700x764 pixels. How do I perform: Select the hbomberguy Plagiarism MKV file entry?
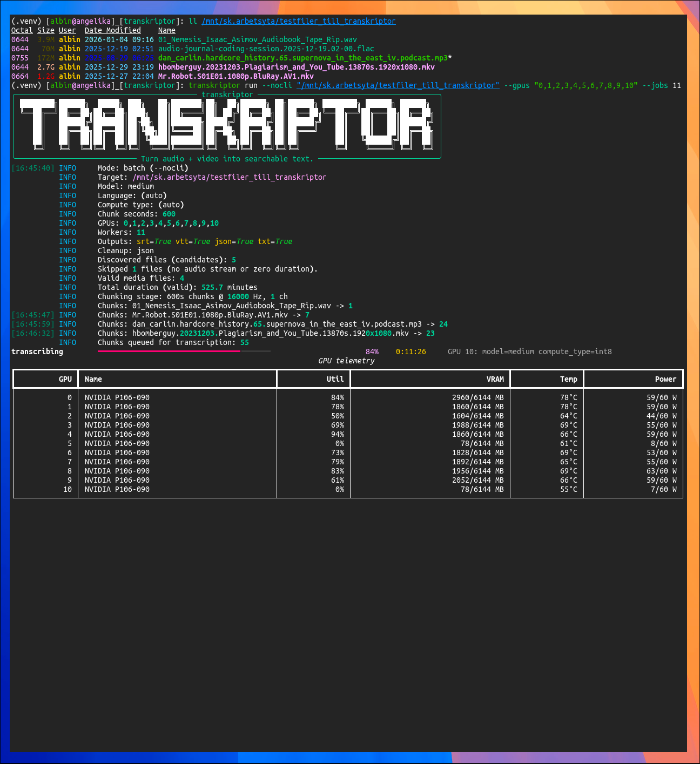click(296, 67)
